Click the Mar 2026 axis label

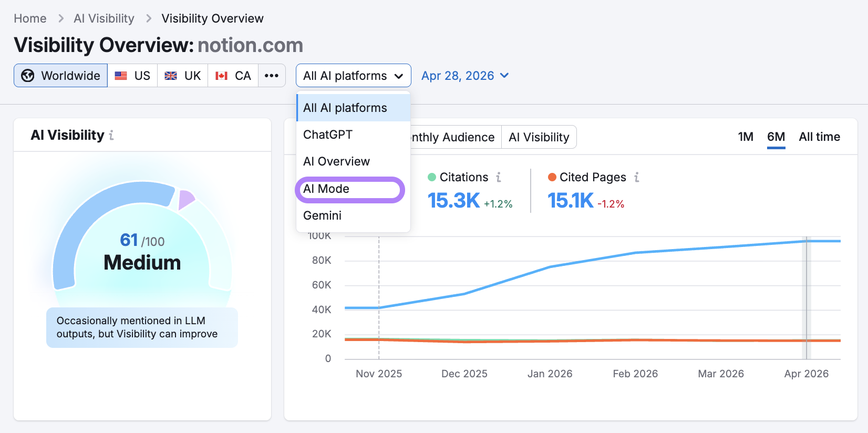pyautogui.click(x=721, y=374)
